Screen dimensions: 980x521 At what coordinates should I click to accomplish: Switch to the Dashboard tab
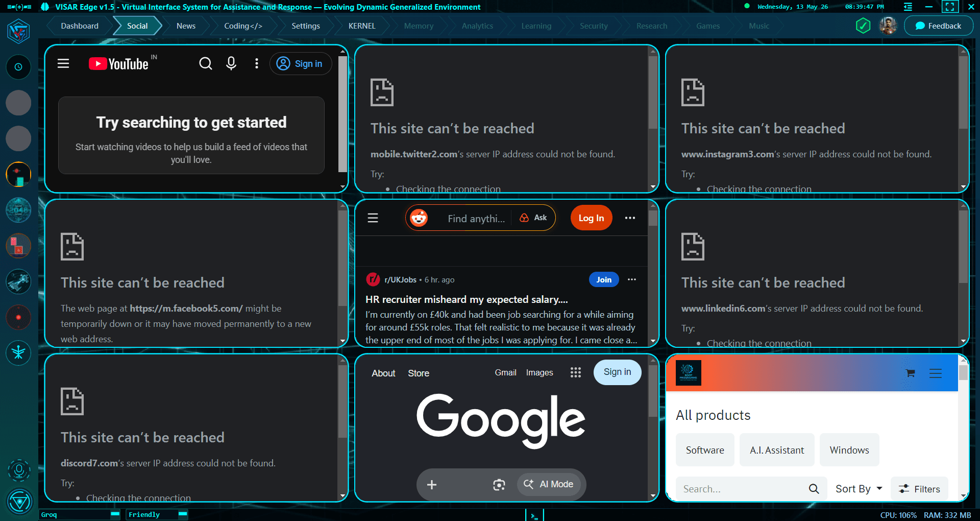click(80, 26)
